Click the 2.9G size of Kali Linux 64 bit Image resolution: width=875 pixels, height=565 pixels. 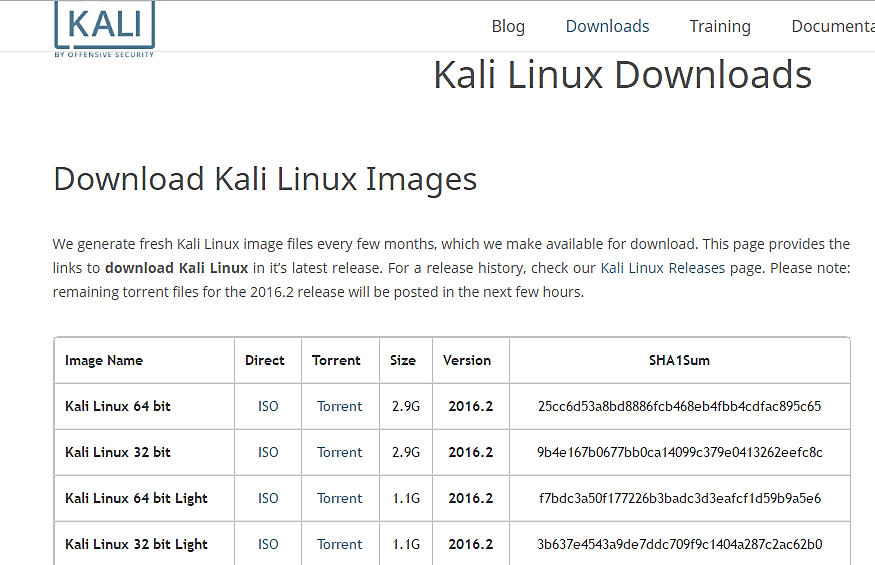click(406, 406)
